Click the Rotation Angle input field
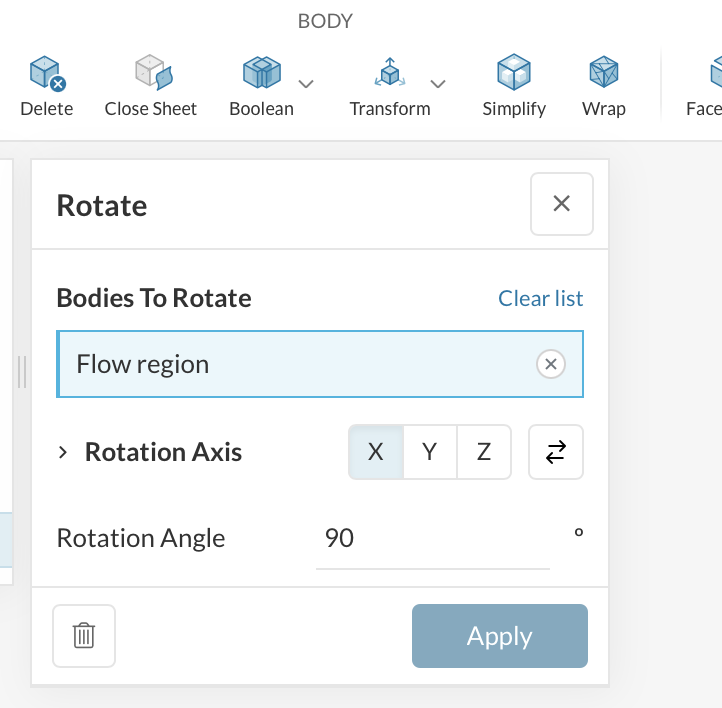722x708 pixels. tap(432, 539)
